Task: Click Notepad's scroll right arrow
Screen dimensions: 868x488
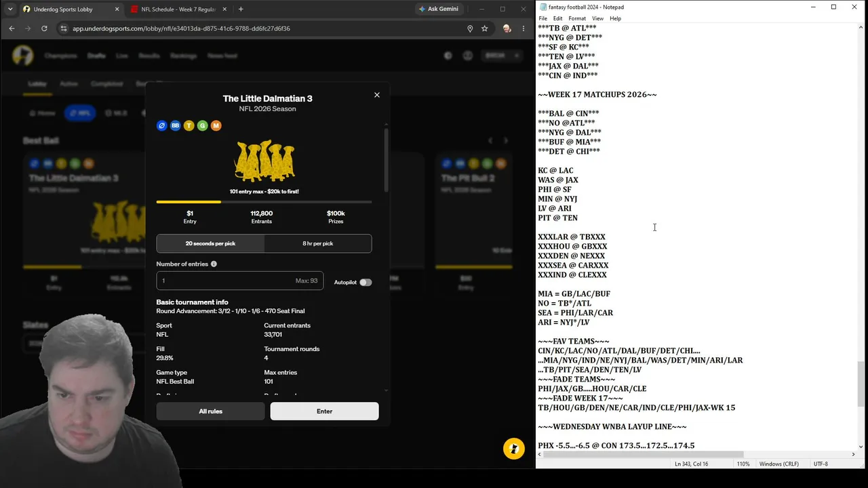Action: coord(854,454)
